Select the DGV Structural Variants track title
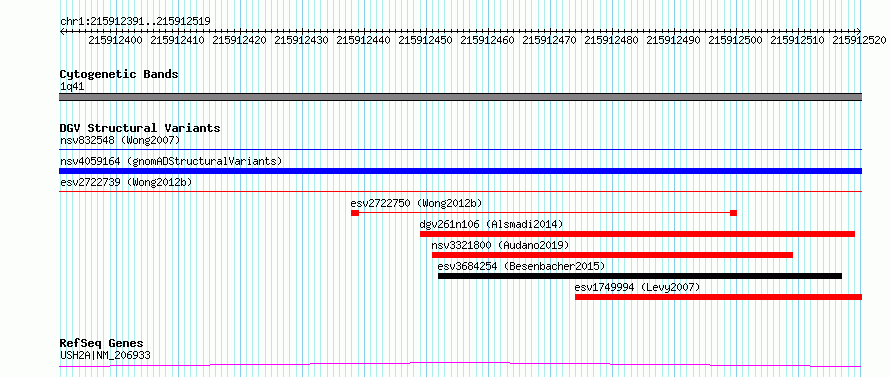The height and width of the screenshot is (377, 890). click(x=140, y=128)
